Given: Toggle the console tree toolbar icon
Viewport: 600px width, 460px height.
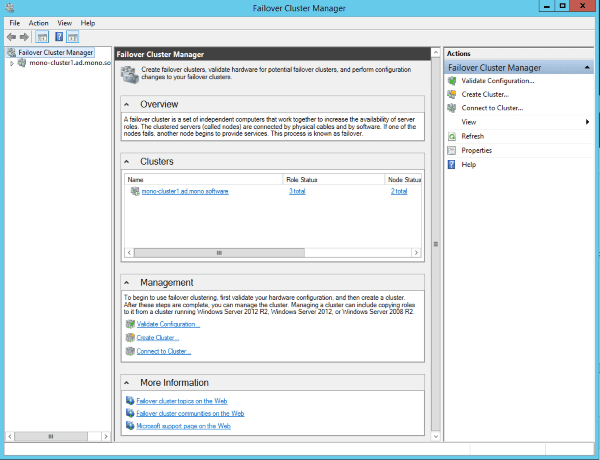Looking at the screenshot, I should pyautogui.click(x=42, y=37).
